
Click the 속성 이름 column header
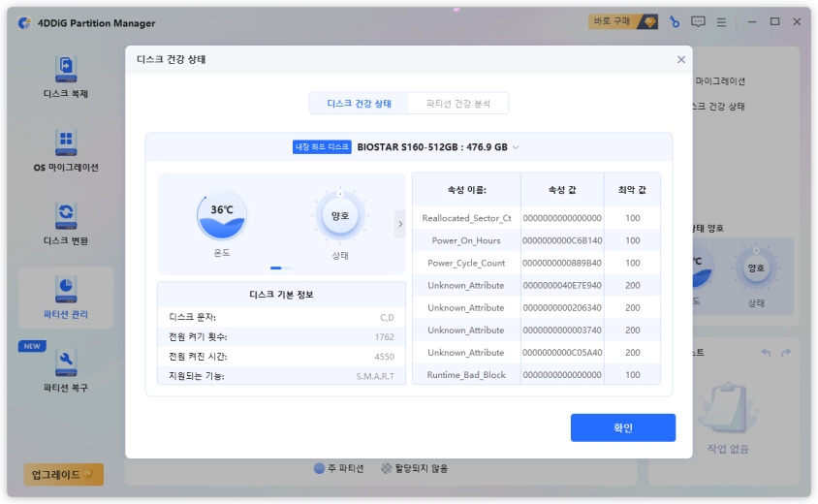(466, 190)
